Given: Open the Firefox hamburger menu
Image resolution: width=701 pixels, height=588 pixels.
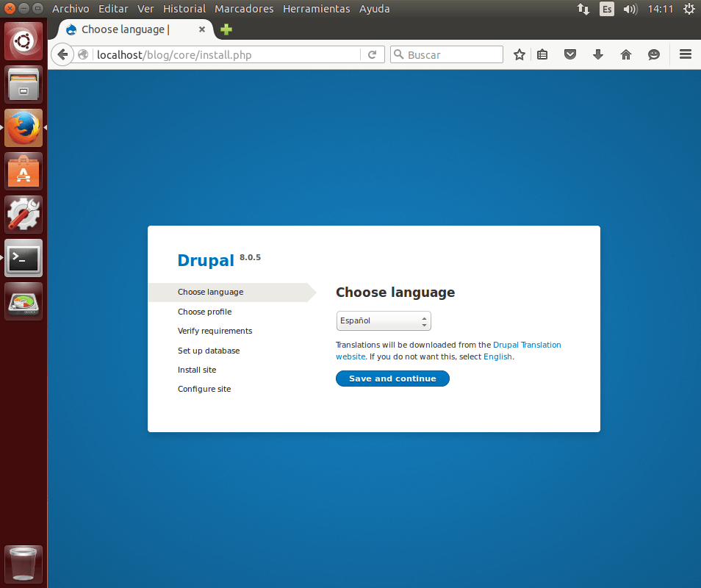Looking at the screenshot, I should 686,54.
